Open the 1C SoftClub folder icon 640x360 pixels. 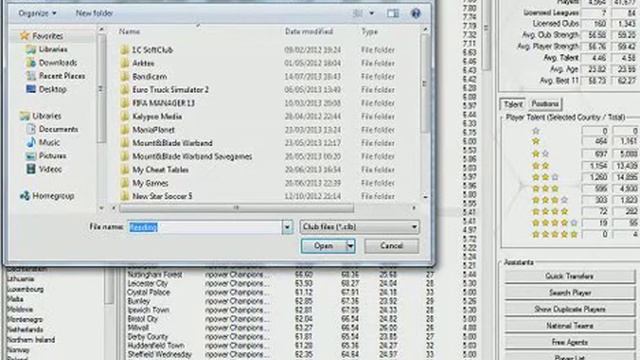coord(125,50)
